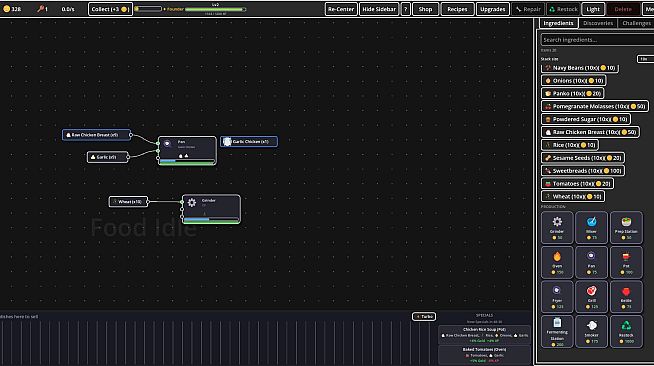Click the output port of Wheat node
This screenshot has height=366, width=654.
(x=148, y=201)
